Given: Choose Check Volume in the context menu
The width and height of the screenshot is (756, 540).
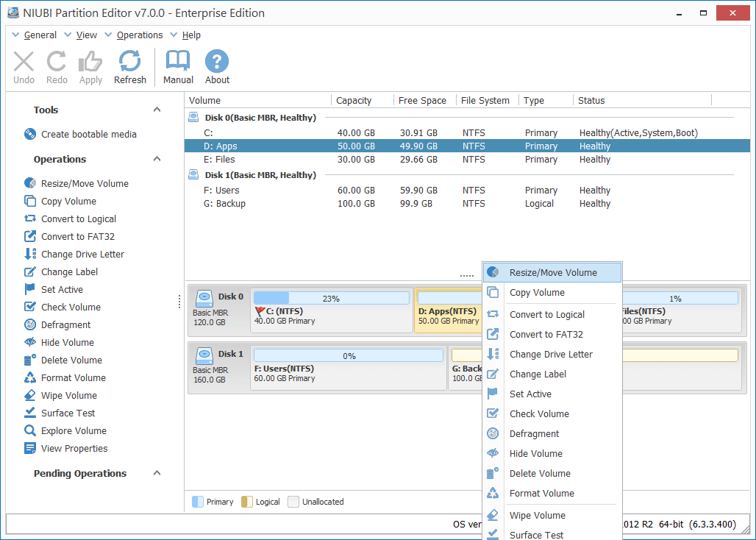Looking at the screenshot, I should (552, 413).
